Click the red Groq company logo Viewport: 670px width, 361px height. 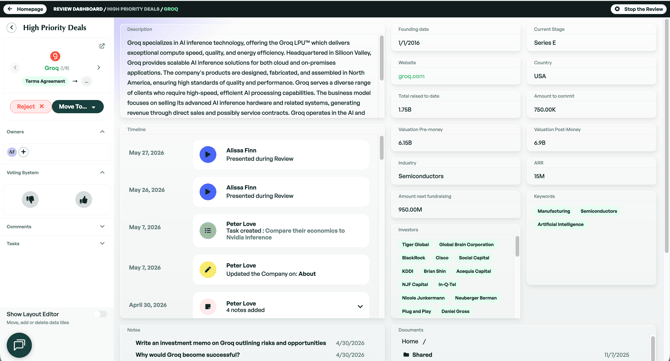[x=55, y=56]
